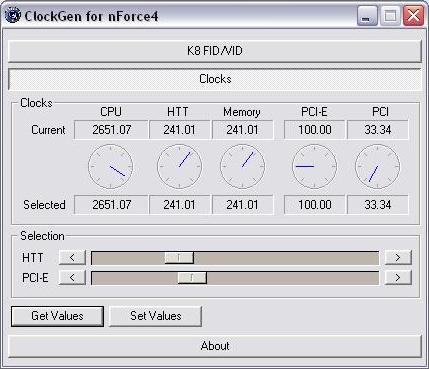Click the CPU clock dial gauge
The width and height of the screenshot is (429, 369).
pyautogui.click(x=111, y=166)
